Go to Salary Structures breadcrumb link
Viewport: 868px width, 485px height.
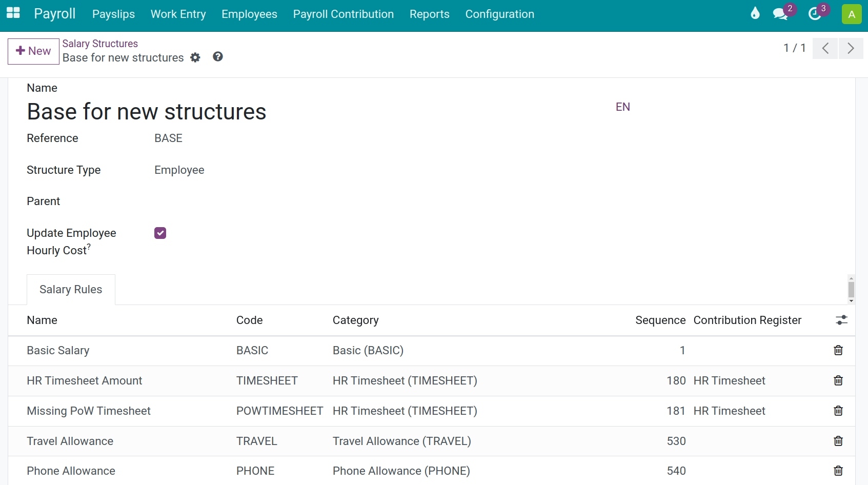point(100,44)
